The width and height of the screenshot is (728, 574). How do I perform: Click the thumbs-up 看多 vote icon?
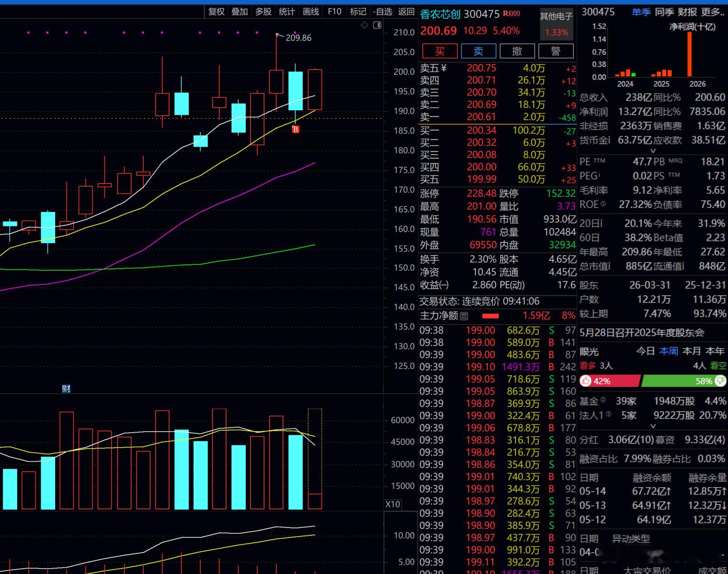(x=586, y=381)
